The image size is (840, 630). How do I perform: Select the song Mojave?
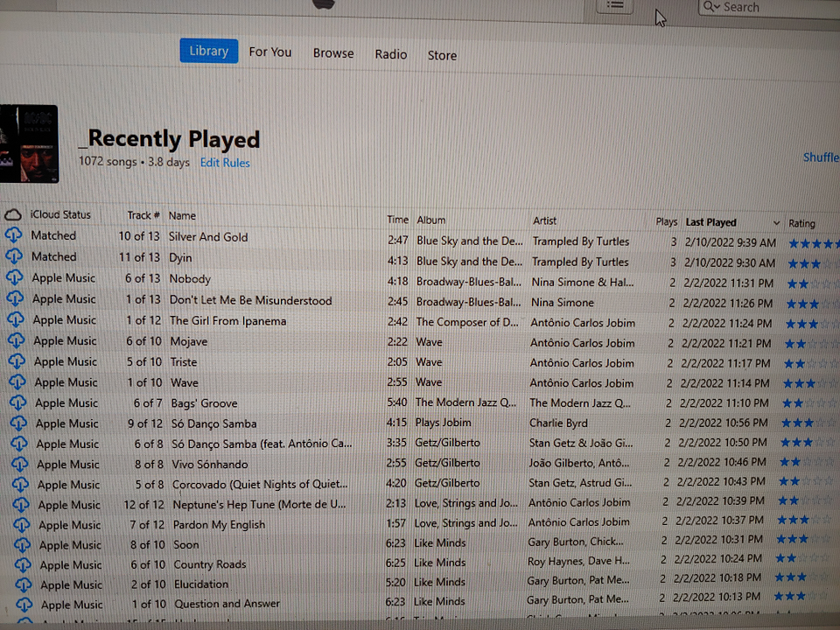(189, 341)
